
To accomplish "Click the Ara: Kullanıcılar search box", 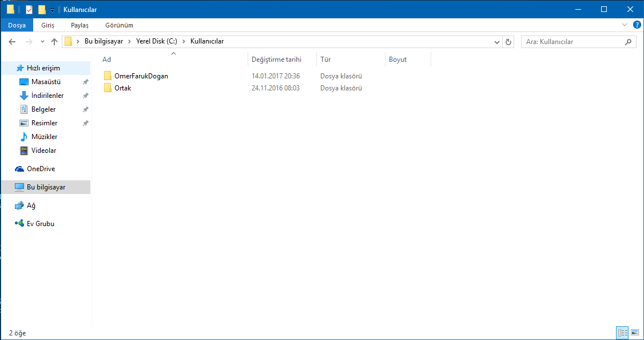I will pos(572,42).
